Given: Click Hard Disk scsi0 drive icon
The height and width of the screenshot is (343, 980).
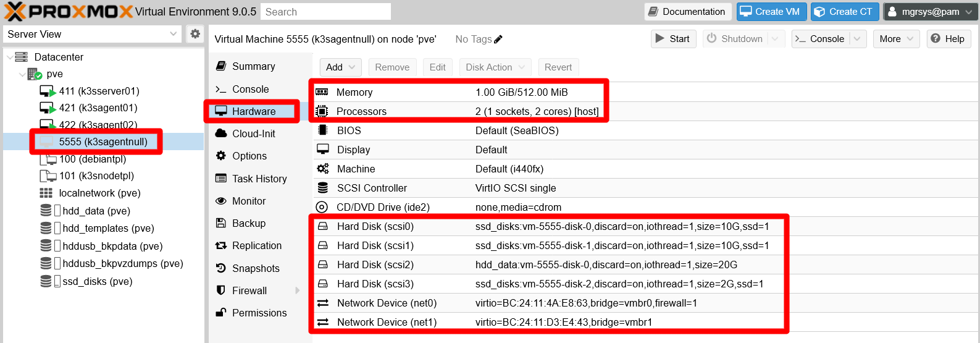Looking at the screenshot, I should 322,226.
